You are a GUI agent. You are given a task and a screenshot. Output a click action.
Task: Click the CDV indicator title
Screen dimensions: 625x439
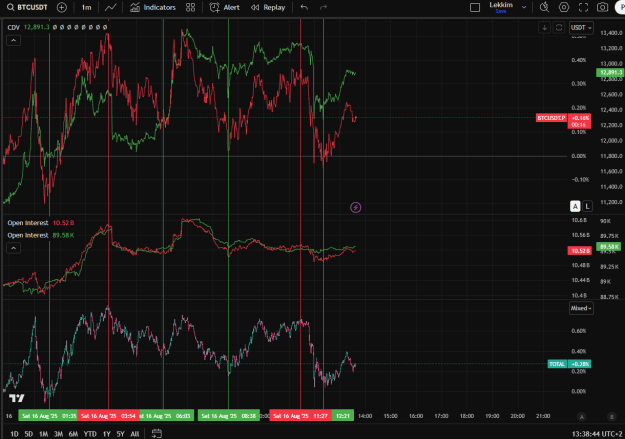14,27
